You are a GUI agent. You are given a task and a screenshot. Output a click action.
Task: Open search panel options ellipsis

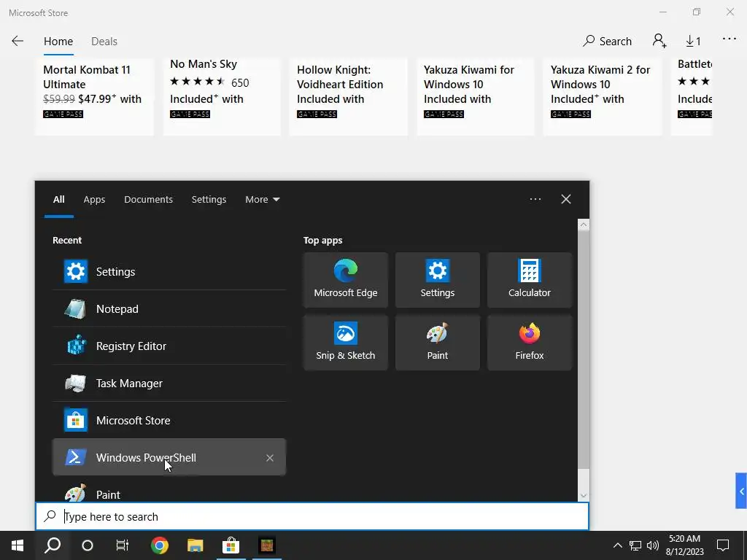tap(535, 199)
